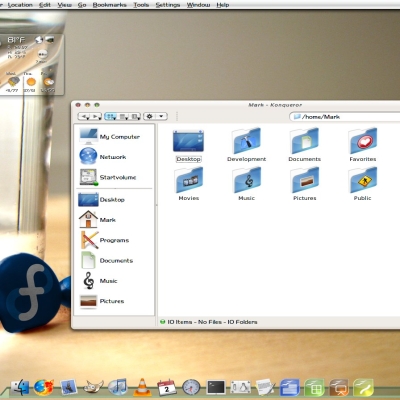The height and width of the screenshot is (400, 400).
Task: Open the gear action menu
Action: coord(150,116)
